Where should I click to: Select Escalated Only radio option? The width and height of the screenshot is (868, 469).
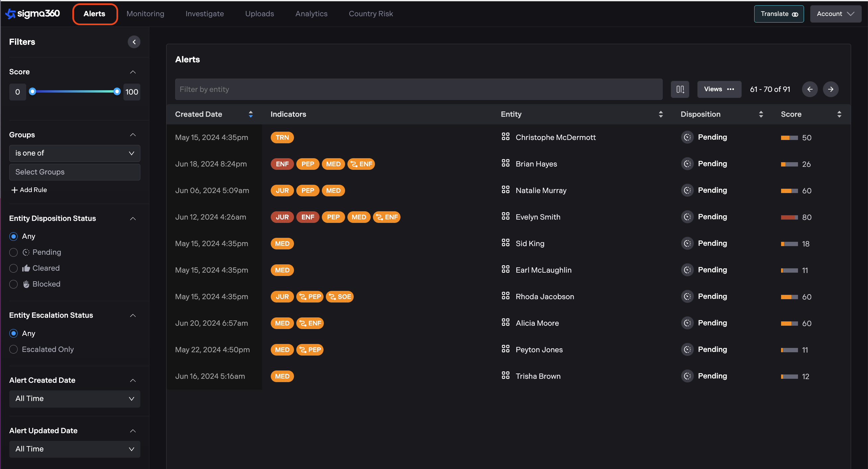(14, 349)
